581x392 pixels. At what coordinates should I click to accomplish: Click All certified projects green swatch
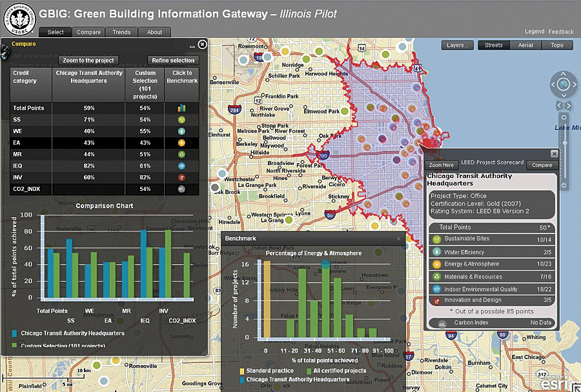309,371
